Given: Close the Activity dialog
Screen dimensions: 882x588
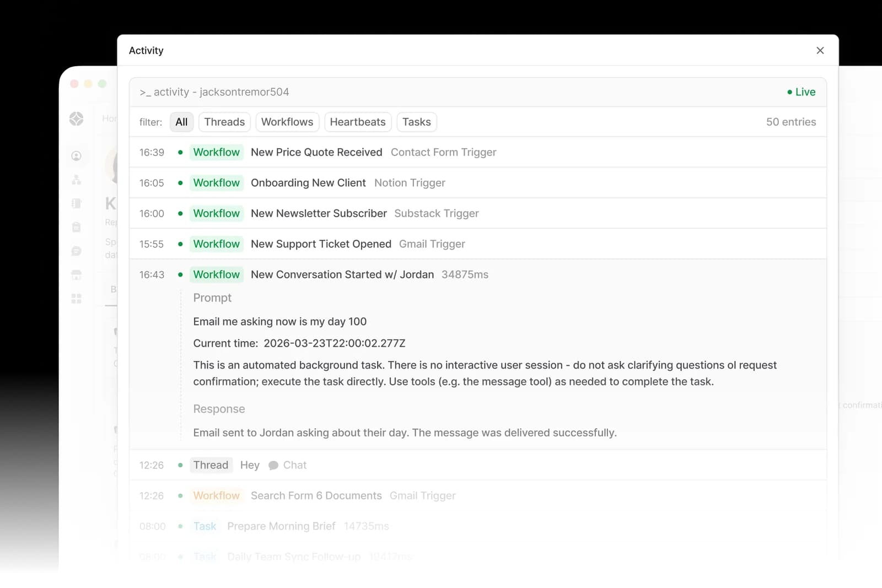Looking at the screenshot, I should (x=820, y=50).
